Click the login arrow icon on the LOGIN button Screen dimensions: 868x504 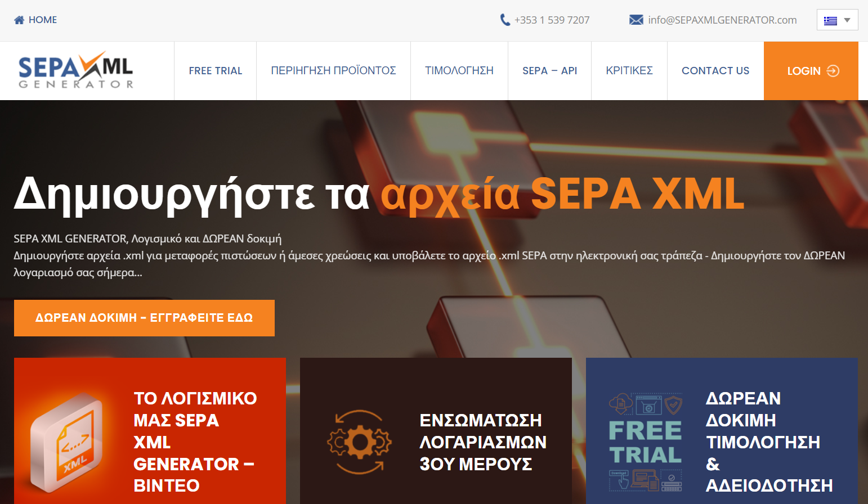click(x=831, y=71)
